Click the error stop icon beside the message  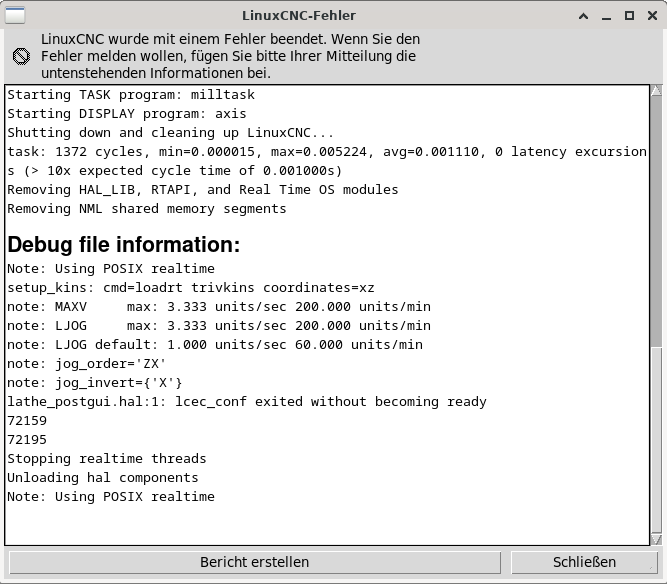21,56
